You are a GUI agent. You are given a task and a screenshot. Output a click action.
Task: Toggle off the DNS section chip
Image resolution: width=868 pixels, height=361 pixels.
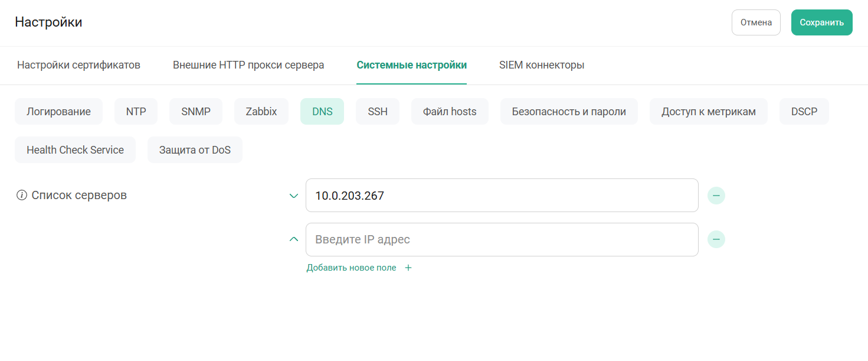coord(322,110)
